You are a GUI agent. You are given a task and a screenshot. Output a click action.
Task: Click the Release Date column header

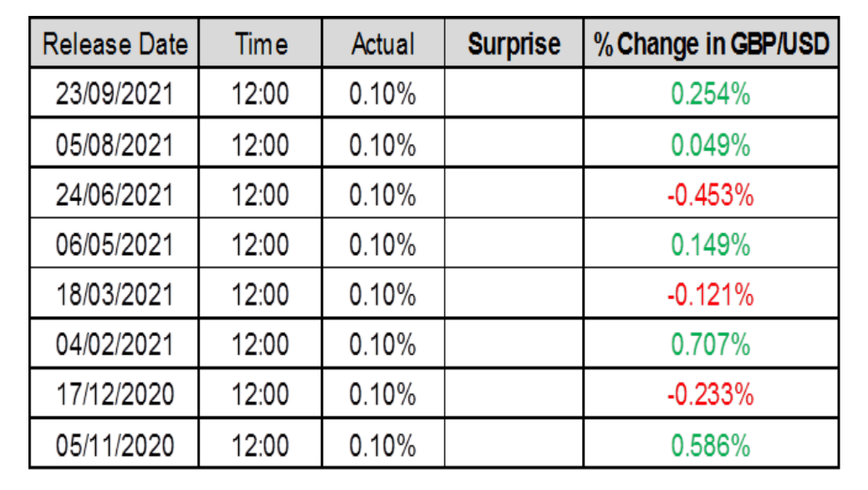tap(115, 44)
